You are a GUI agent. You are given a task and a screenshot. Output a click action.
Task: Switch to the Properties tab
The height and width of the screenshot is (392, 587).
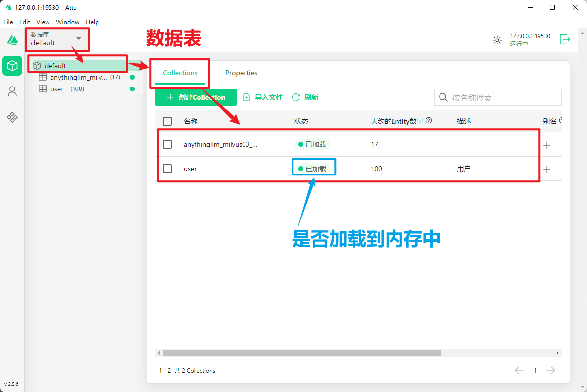tap(241, 73)
